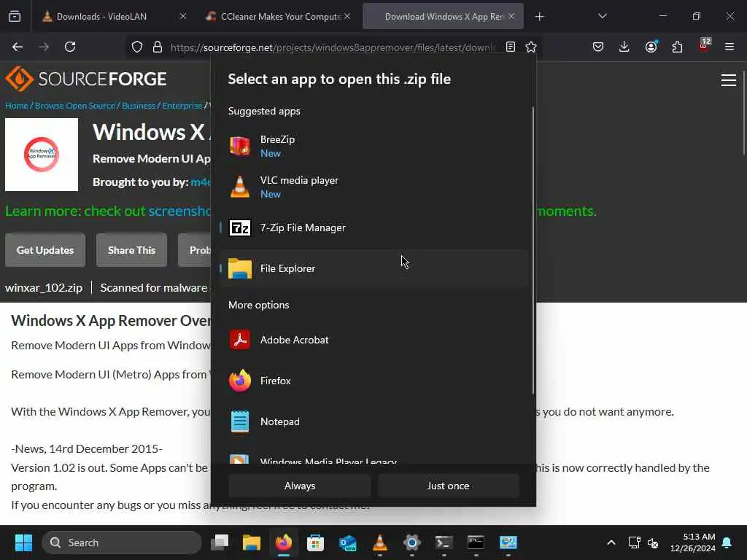Choose Notepad from the list
This screenshot has width=747, height=560.
[373, 422]
